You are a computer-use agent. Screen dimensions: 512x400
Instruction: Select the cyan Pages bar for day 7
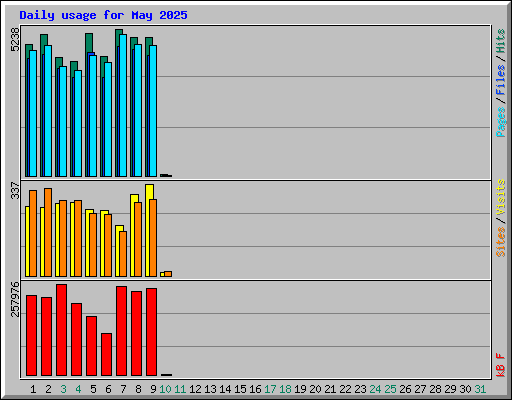pos(123,105)
